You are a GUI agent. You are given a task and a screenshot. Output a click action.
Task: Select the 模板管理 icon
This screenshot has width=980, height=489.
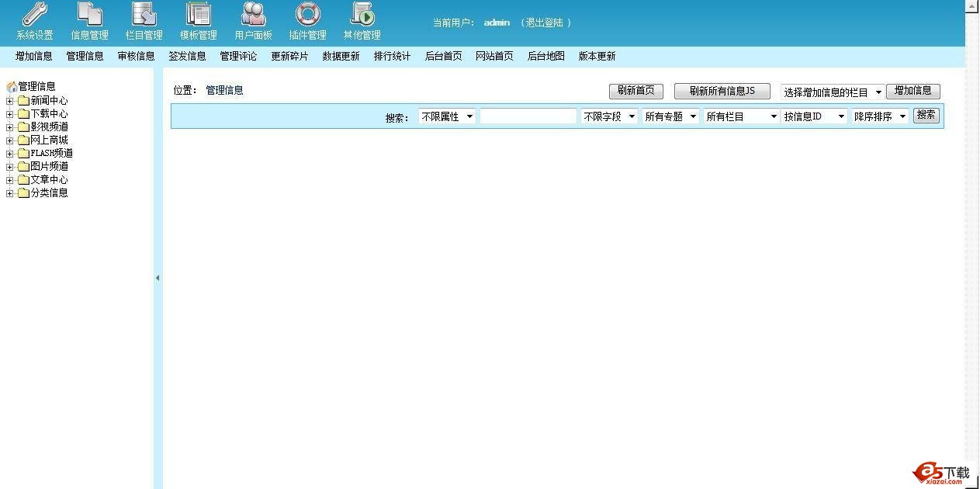click(x=198, y=21)
